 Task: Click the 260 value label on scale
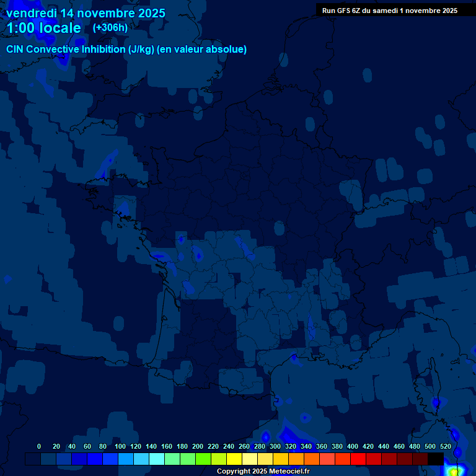point(244,446)
